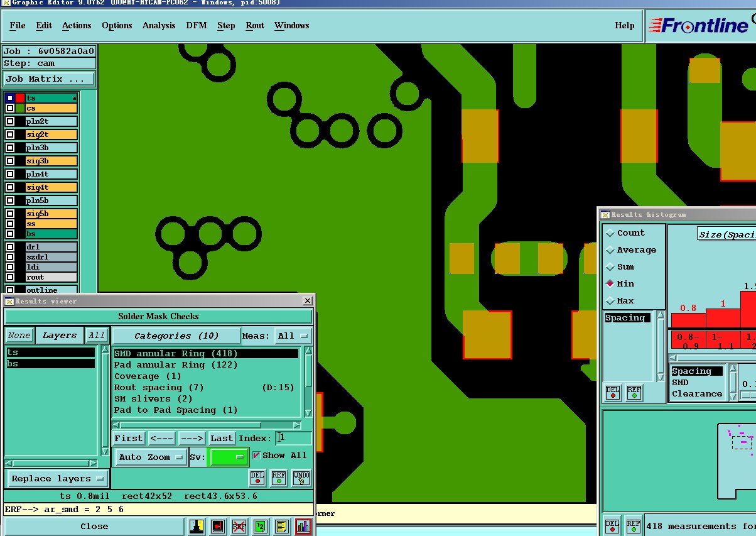The width and height of the screenshot is (756, 536).
Task: Open the Actions menu
Action: (77, 25)
